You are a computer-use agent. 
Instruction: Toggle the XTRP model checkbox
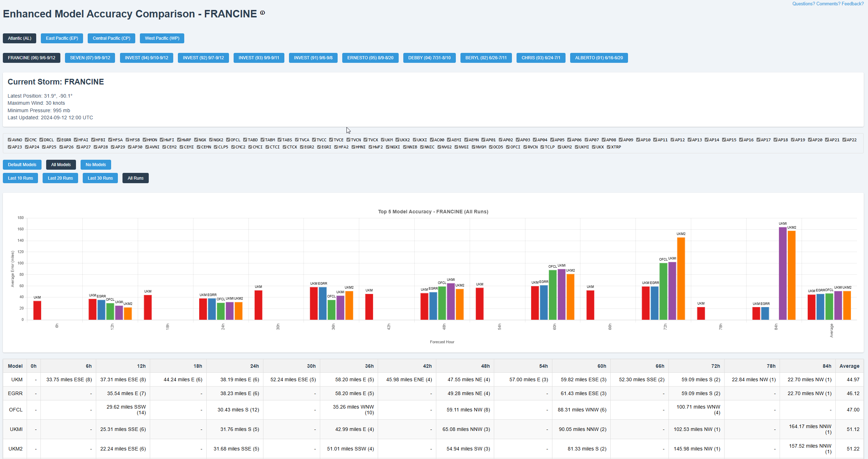click(x=608, y=147)
